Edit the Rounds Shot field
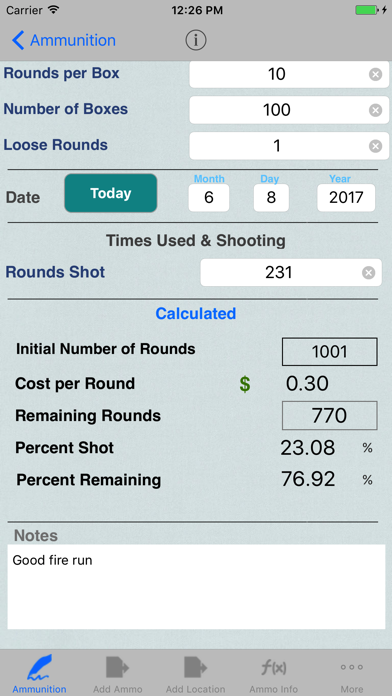 coord(291,273)
